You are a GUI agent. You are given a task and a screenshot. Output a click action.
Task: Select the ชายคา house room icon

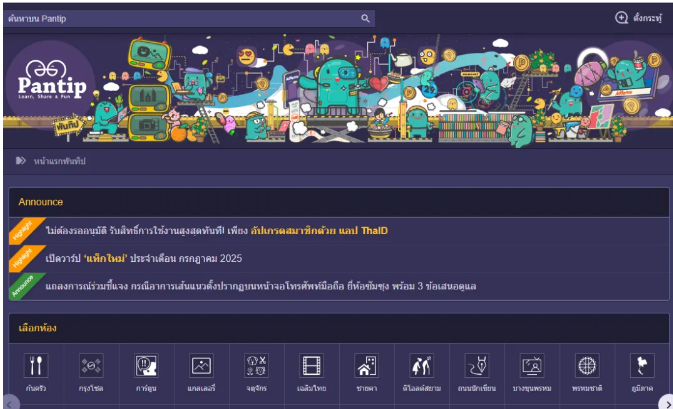tap(366, 368)
